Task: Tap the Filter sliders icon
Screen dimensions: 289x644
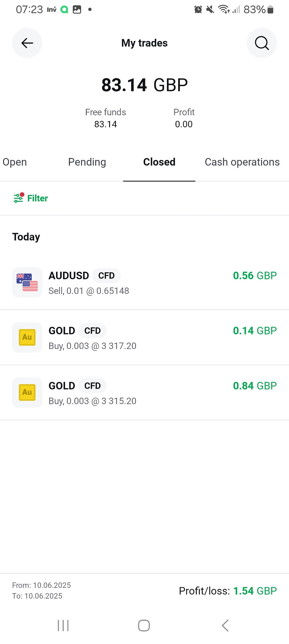Action: [x=19, y=198]
